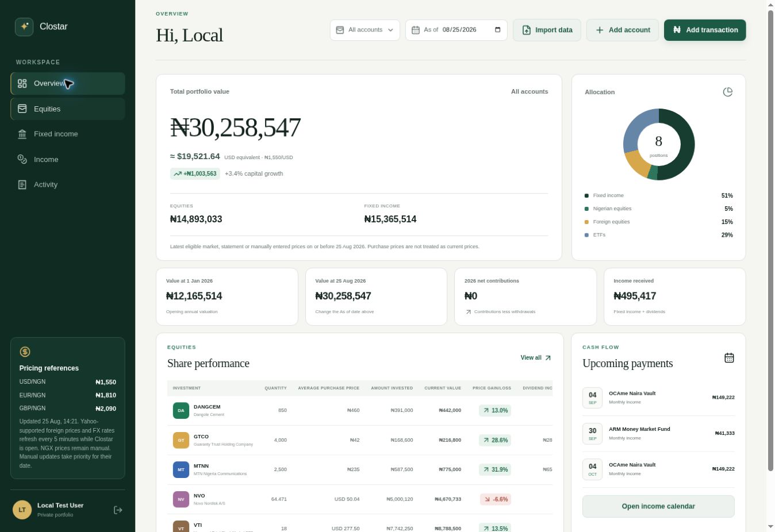Viewport: 775px width, 532px height.
Task: Click the ETFs legend color dot
Action: point(586,235)
